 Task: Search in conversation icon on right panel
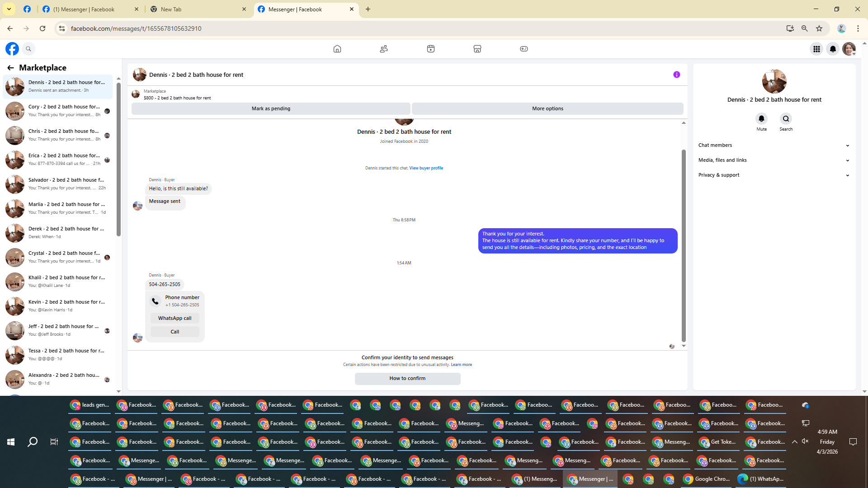point(786,119)
